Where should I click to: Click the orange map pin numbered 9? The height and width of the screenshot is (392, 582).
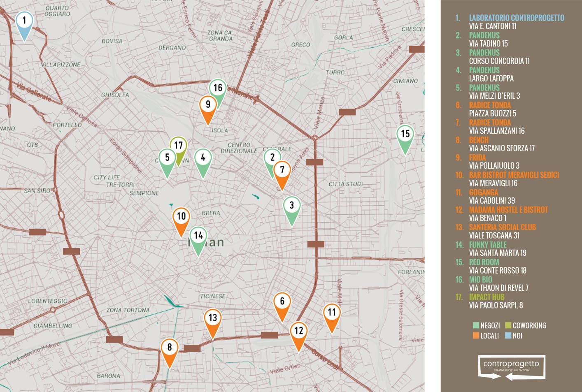(x=208, y=110)
